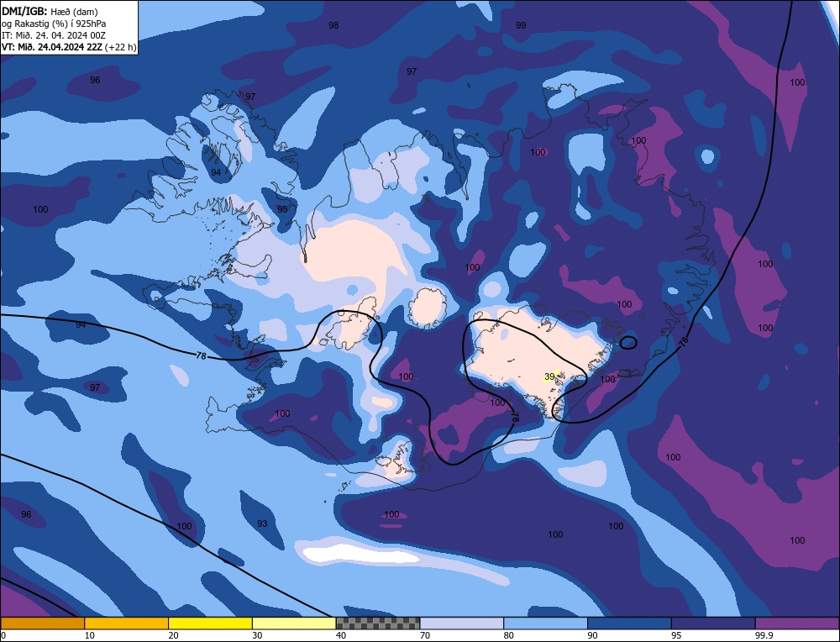The image size is (840, 642).
Task: Select the "VT: Mið. 24.04.2024 22Z" valid time
Action: tap(51, 47)
